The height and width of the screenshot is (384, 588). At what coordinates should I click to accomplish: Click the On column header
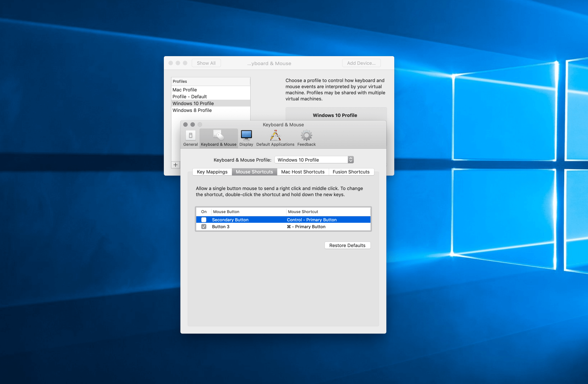coord(204,212)
